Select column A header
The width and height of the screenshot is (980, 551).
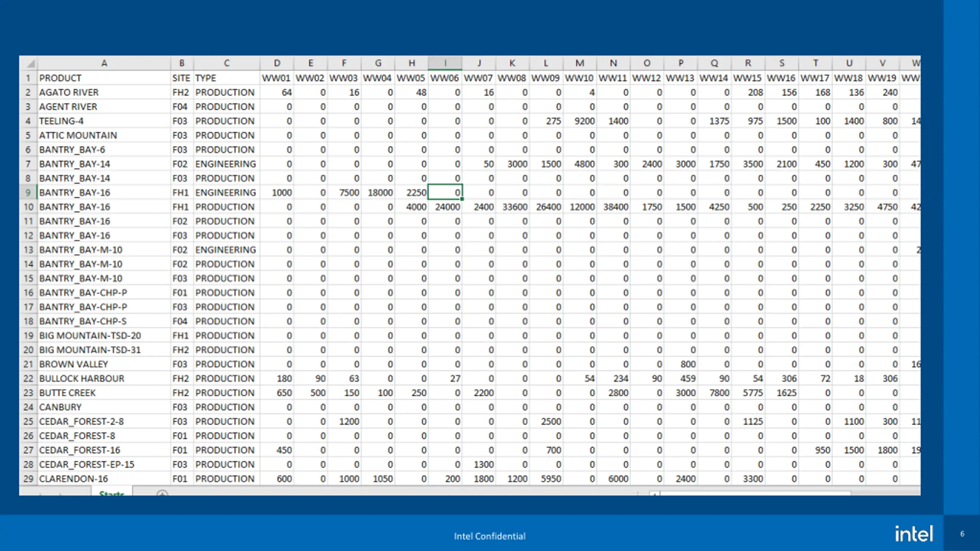[x=104, y=63]
